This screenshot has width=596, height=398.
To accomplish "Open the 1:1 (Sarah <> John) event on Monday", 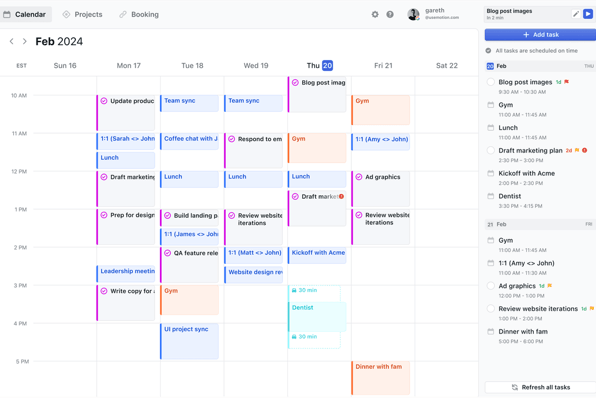I will (126, 141).
